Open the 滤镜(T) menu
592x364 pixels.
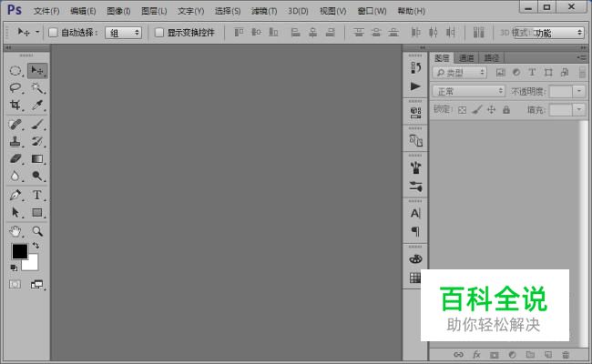[x=264, y=11]
